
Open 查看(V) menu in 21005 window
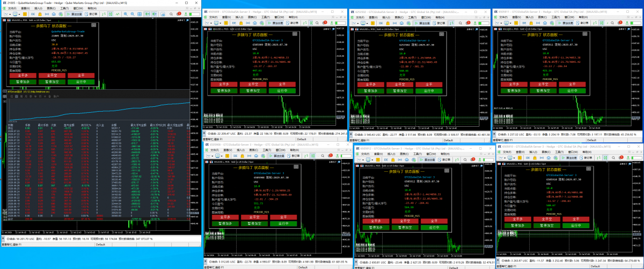(x=25, y=8)
